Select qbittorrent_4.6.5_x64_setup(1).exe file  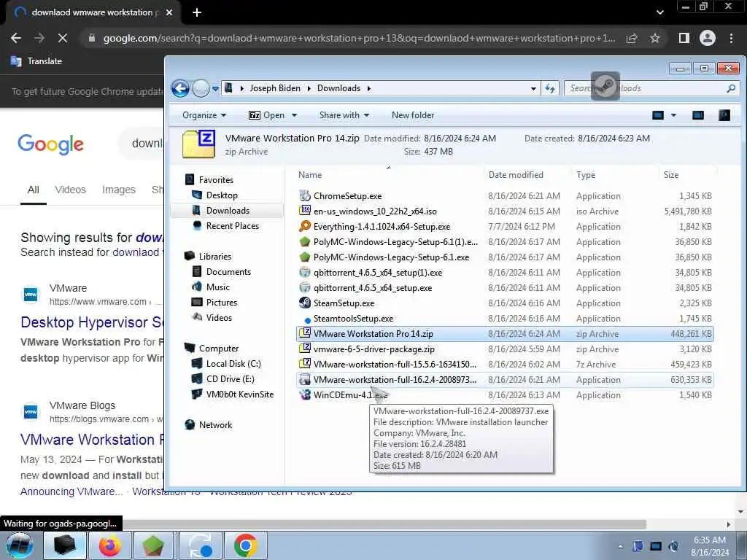(378, 273)
